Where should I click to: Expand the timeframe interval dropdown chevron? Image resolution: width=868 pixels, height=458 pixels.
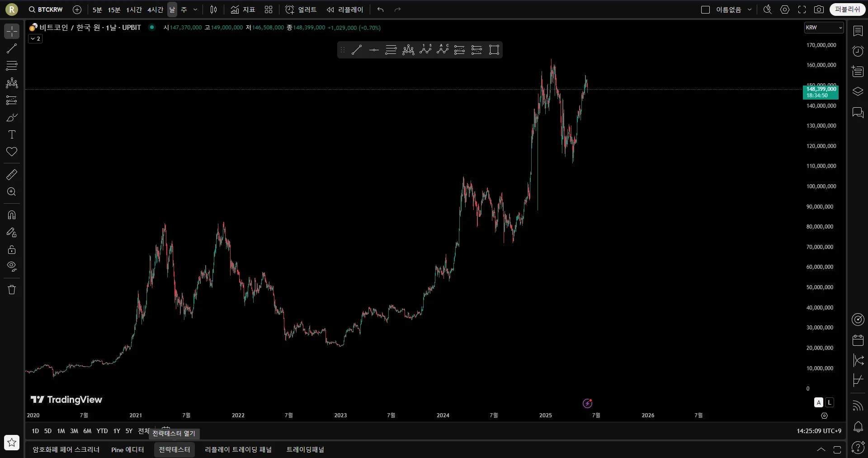point(195,10)
